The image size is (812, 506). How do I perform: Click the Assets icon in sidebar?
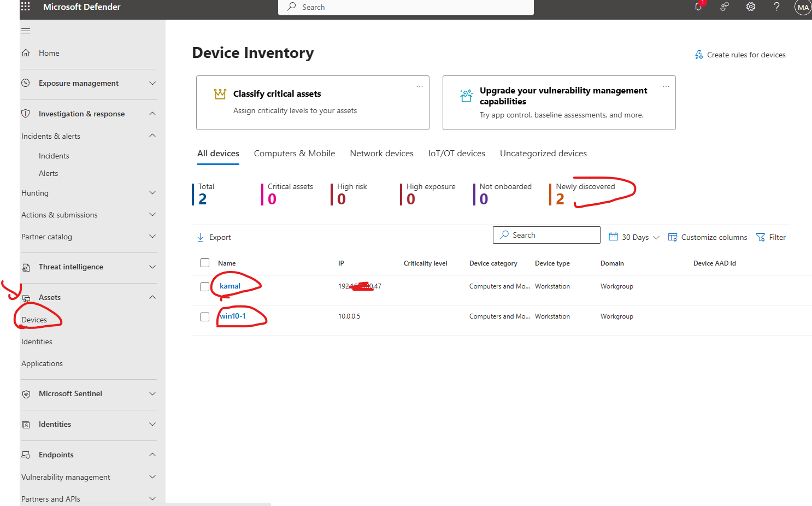(26, 298)
